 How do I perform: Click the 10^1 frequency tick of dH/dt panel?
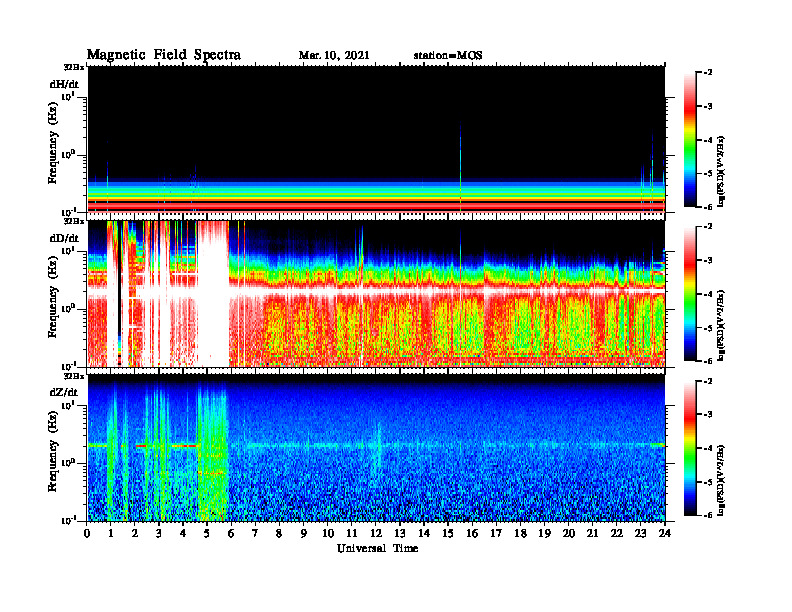[x=69, y=96]
